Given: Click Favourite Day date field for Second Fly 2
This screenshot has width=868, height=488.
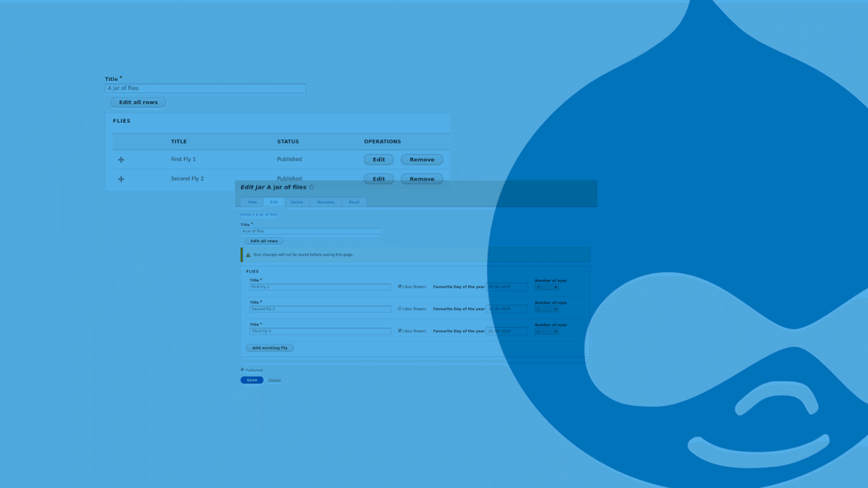Looking at the screenshot, I should (507, 309).
